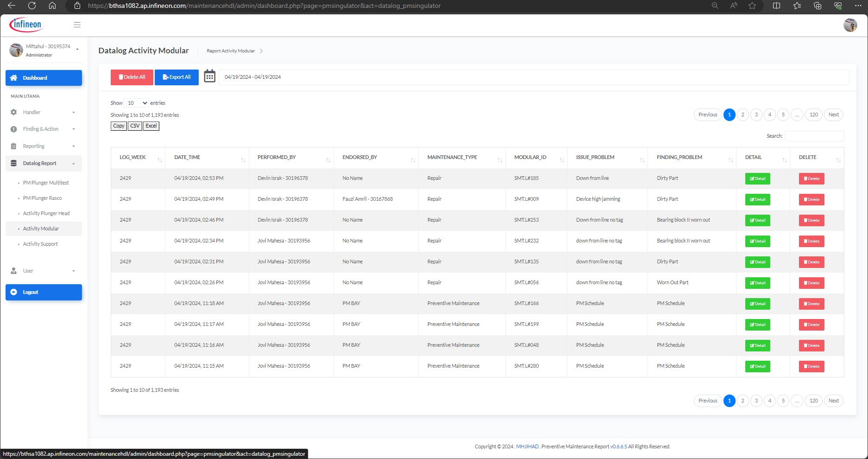
Task: Open the calendar date picker icon
Action: pos(210,76)
